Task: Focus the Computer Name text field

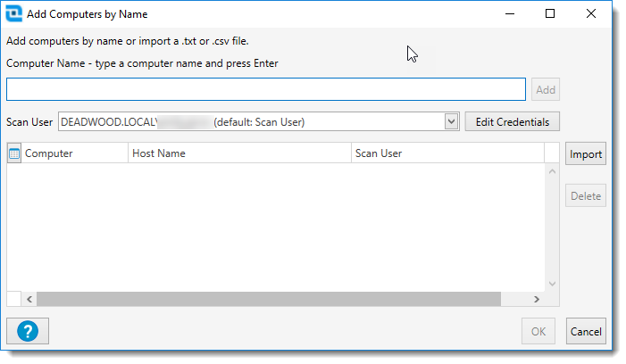Action: pyautogui.click(x=265, y=89)
